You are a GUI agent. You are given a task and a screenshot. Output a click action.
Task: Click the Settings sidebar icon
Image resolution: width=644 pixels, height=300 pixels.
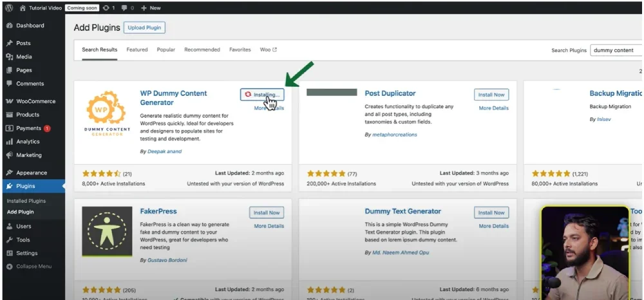(x=10, y=253)
